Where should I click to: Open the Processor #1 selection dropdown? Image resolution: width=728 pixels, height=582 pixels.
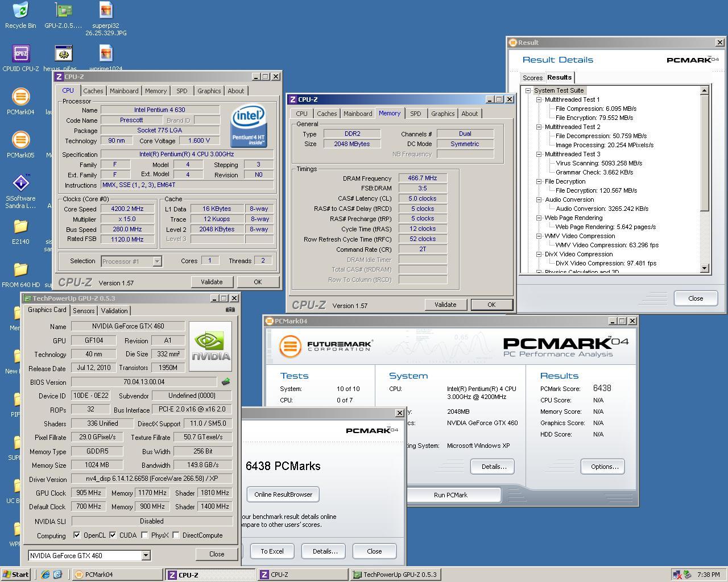(x=157, y=261)
